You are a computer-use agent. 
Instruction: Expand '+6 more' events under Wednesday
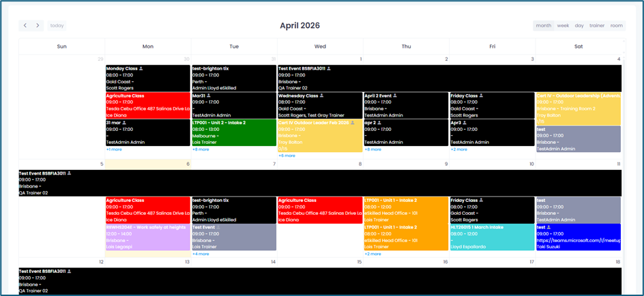[287, 156]
